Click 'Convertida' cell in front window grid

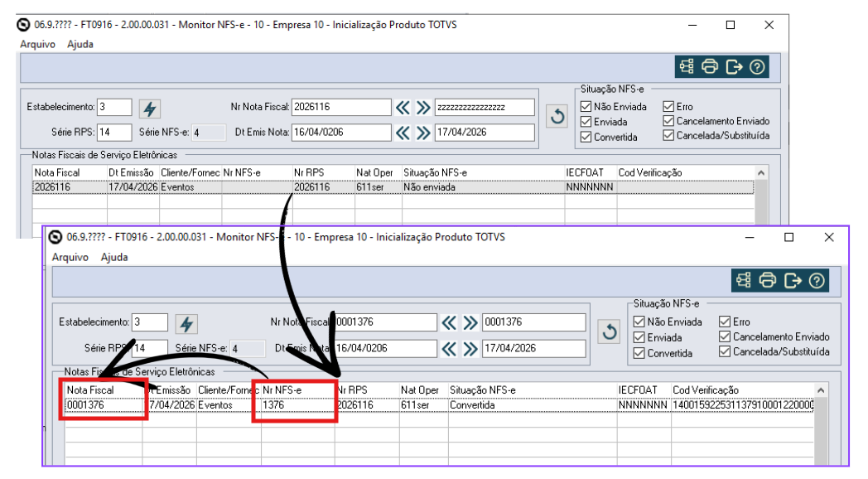point(533,405)
